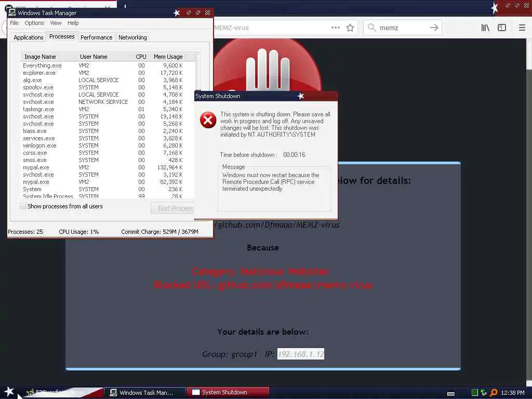Click the 'CPU Usage: 1%' status bar entry
532x399 pixels.
click(x=79, y=232)
